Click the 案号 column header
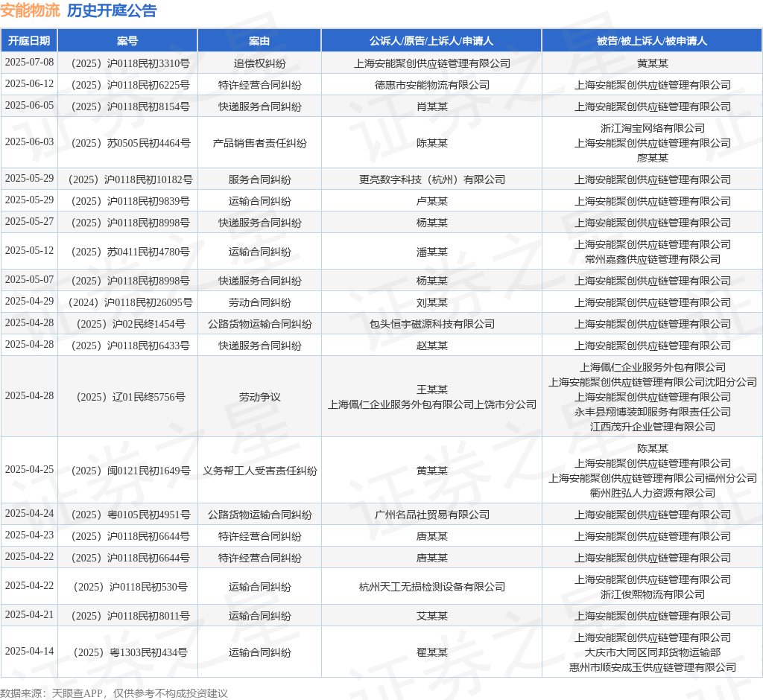The width and height of the screenshot is (763, 700). tap(127, 41)
